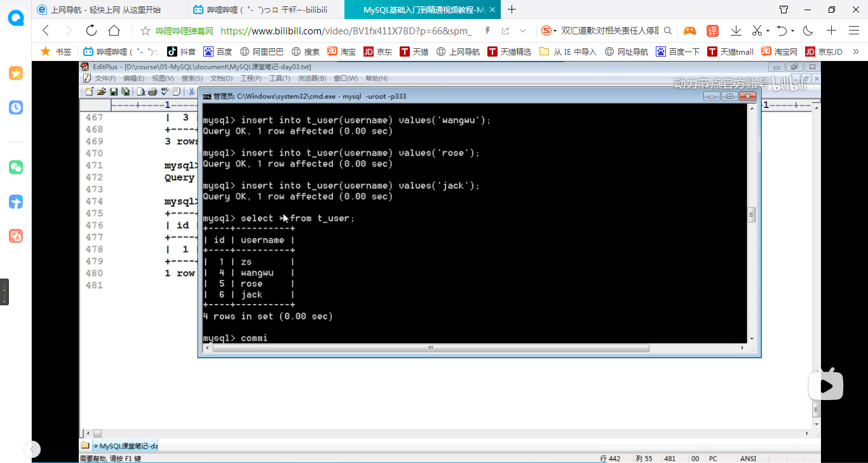Open the browser hamburger main menu
This screenshot has width=868, height=463.
854,31
